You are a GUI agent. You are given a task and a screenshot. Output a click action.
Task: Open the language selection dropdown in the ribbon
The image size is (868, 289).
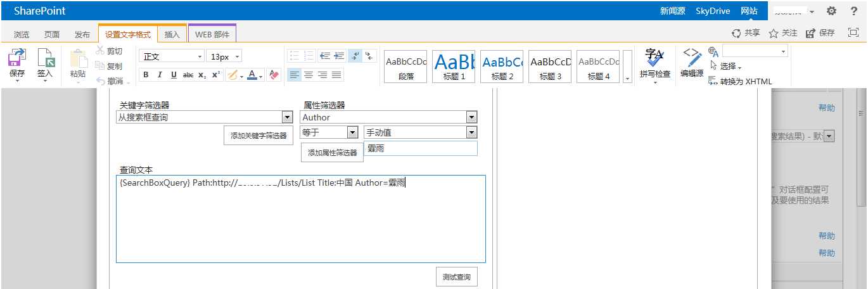coord(755,51)
